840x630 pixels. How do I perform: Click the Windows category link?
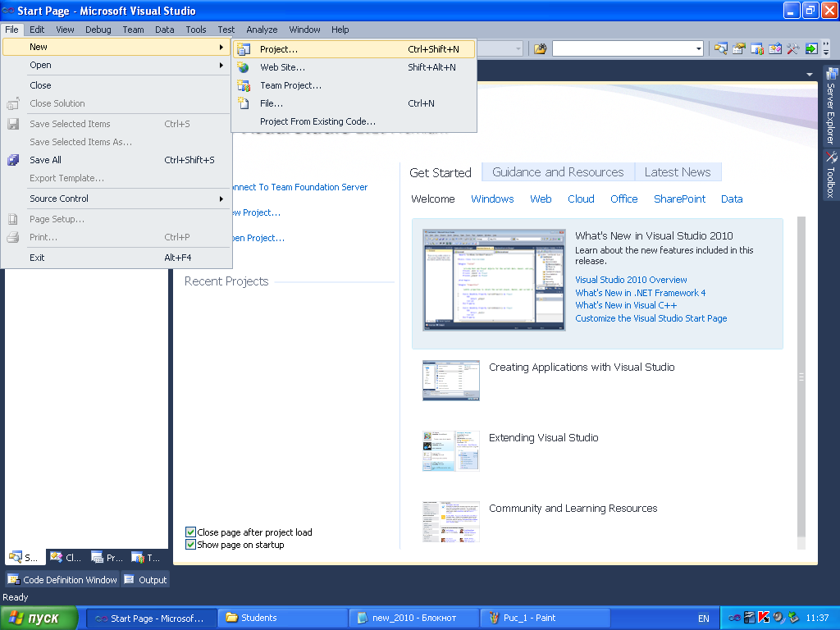[x=492, y=199]
